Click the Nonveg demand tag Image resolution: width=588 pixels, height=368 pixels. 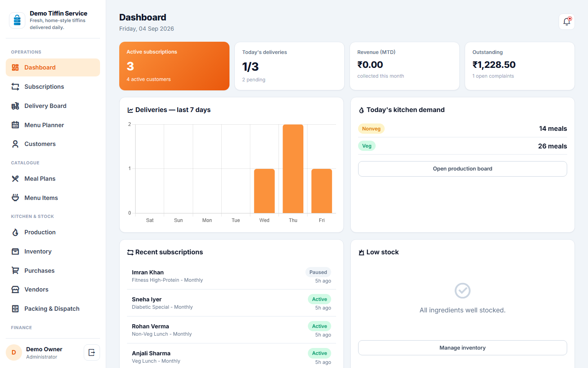pyautogui.click(x=371, y=129)
